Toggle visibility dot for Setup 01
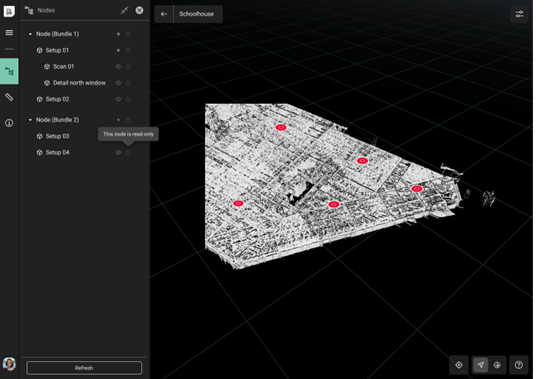547x379 pixels. coord(118,50)
